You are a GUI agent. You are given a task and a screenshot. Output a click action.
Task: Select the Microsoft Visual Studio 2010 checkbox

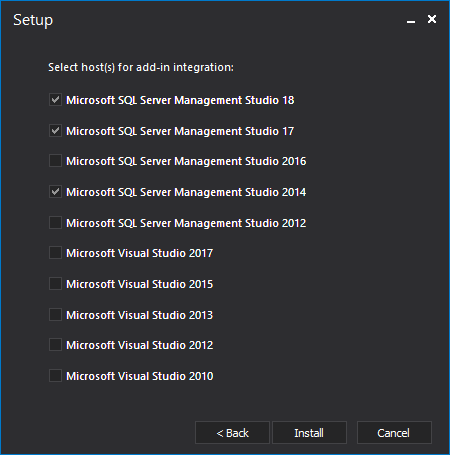[x=55, y=376]
